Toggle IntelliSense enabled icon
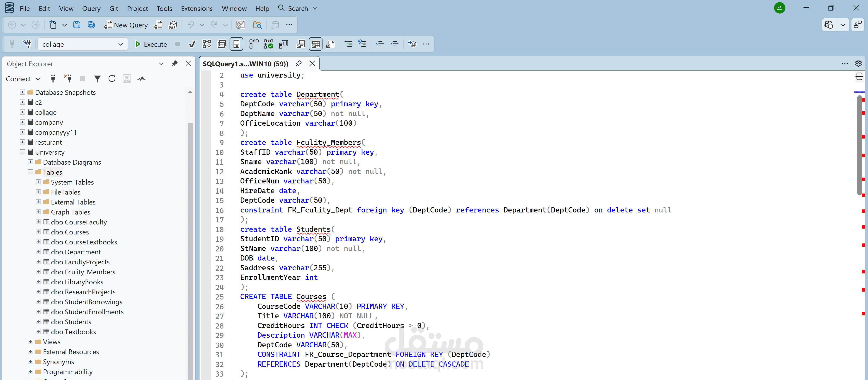868x380 pixels. tap(236, 44)
